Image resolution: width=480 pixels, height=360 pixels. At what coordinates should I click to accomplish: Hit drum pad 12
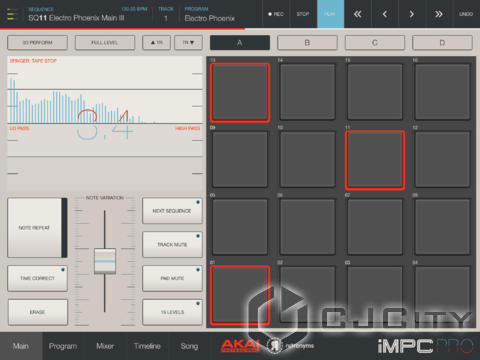pos(442,160)
